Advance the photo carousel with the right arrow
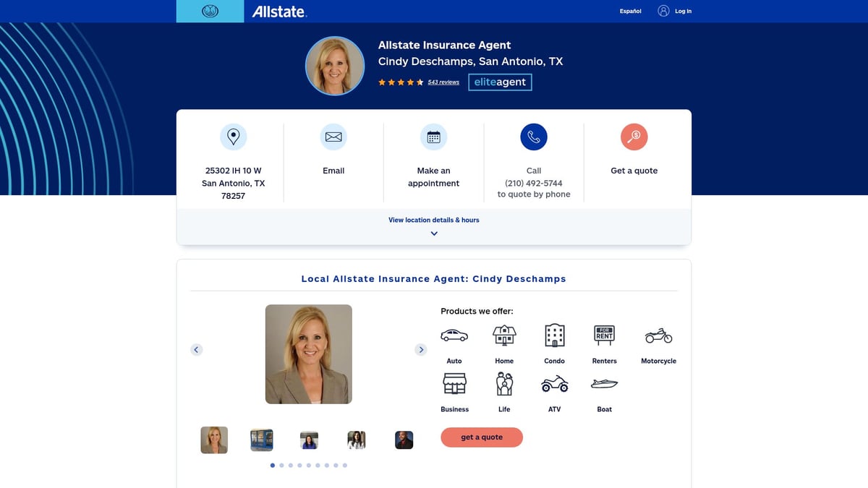This screenshot has height=488, width=868. coord(421,349)
